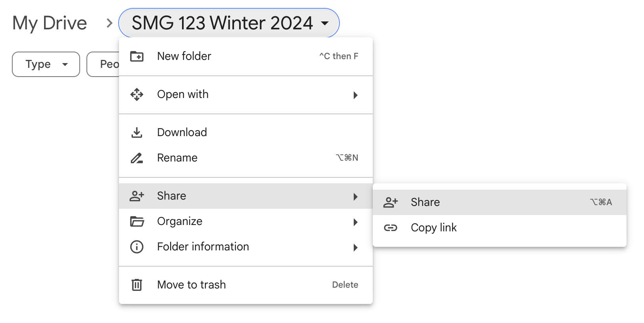The image size is (644, 323).
Task: Click the breadcrumb chevron after My Drive
Action: (109, 23)
